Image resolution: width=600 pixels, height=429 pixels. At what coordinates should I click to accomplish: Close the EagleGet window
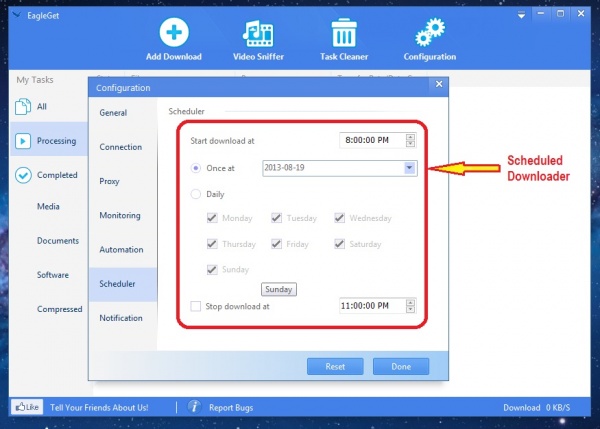click(x=581, y=14)
